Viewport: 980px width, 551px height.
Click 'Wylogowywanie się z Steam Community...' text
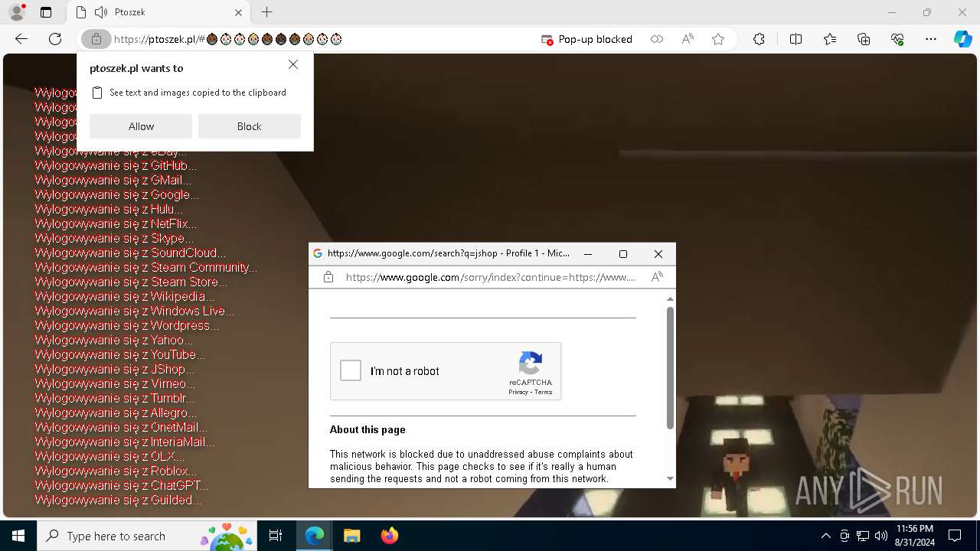[x=145, y=267]
